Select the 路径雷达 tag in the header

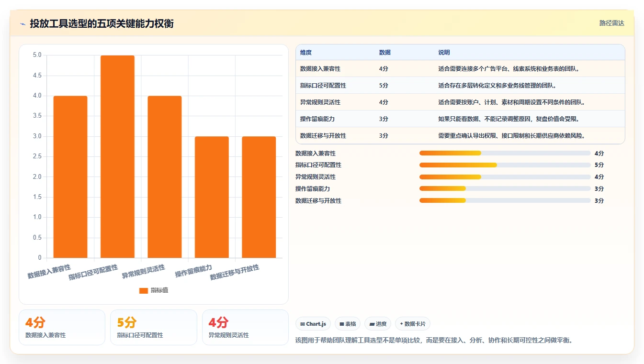(611, 23)
